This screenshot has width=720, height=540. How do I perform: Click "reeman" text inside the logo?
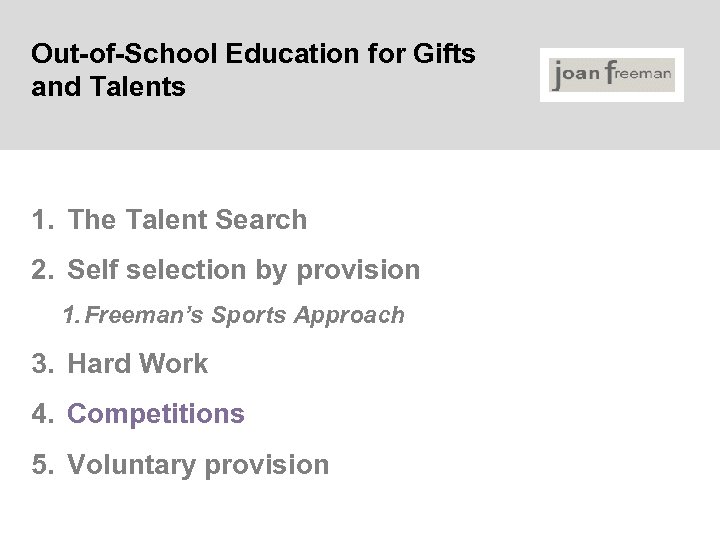[639, 74]
